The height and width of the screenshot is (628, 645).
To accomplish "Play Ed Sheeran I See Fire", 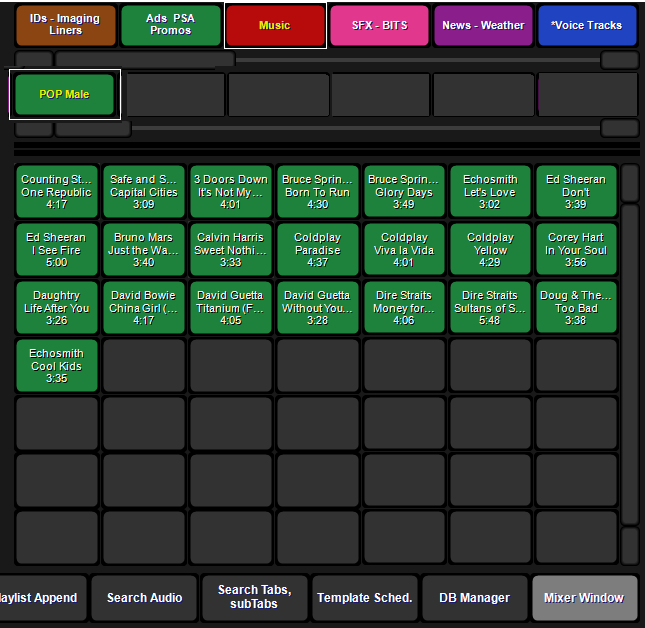I will tap(57, 250).
